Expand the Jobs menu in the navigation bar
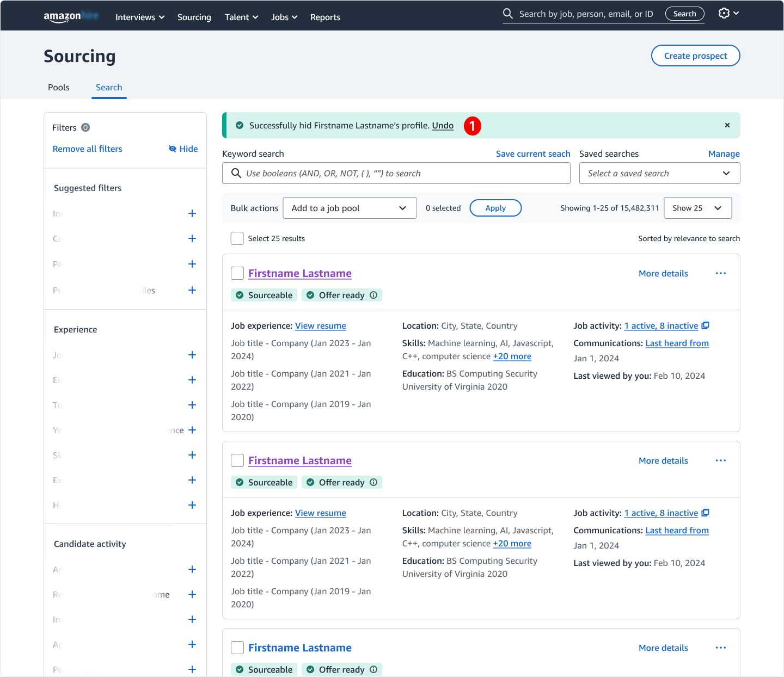 pyautogui.click(x=284, y=17)
